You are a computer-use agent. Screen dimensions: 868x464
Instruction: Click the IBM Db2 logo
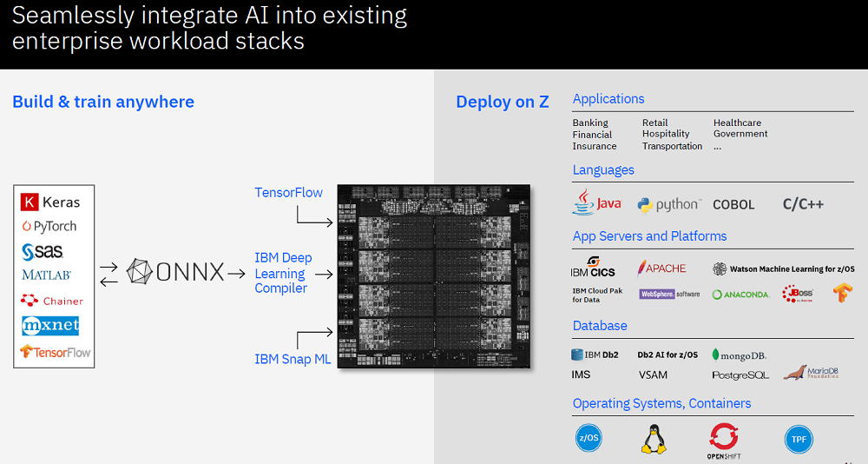(595, 355)
